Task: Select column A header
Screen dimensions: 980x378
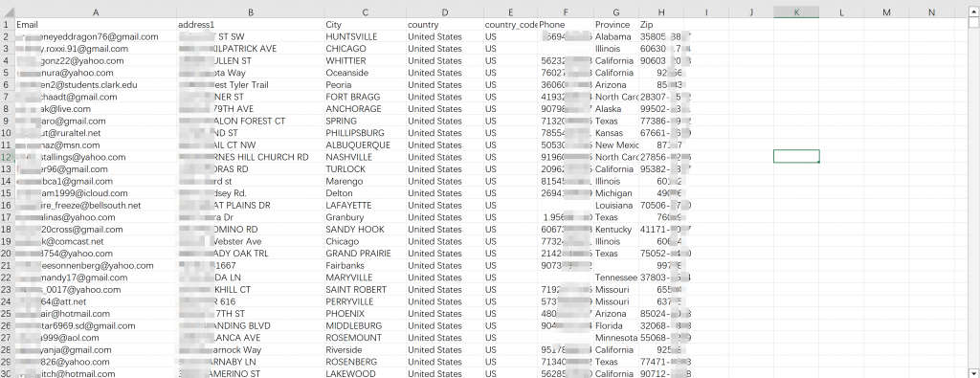Action: coord(96,12)
